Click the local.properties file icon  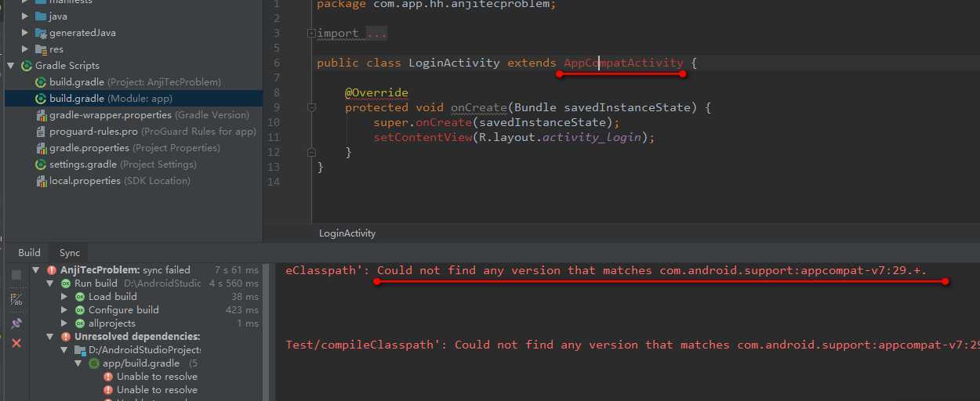[x=42, y=181]
